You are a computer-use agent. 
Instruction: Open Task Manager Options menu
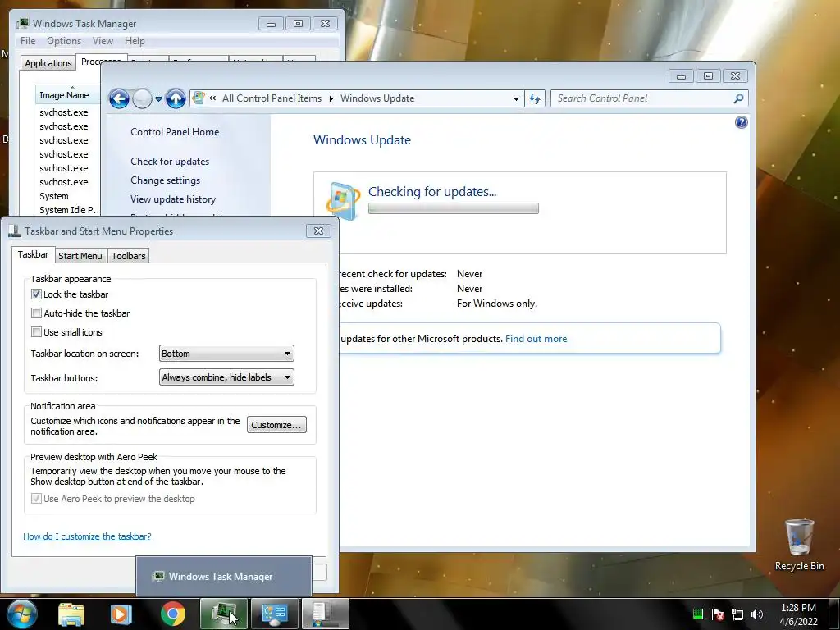pos(64,41)
